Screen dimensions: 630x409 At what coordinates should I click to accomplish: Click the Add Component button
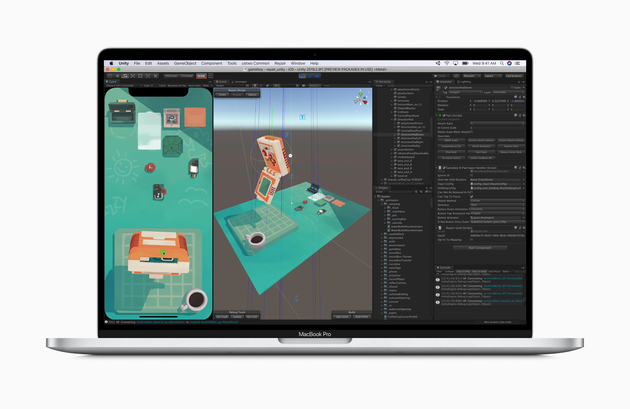click(x=482, y=247)
